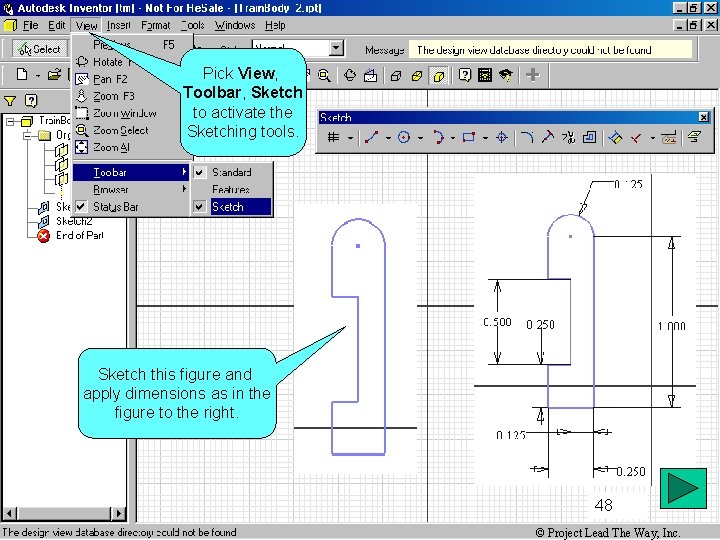Select the Constraint tool in Sketch toolbar
Viewport: 720px width, 540px height.
pyautogui.click(x=636, y=137)
